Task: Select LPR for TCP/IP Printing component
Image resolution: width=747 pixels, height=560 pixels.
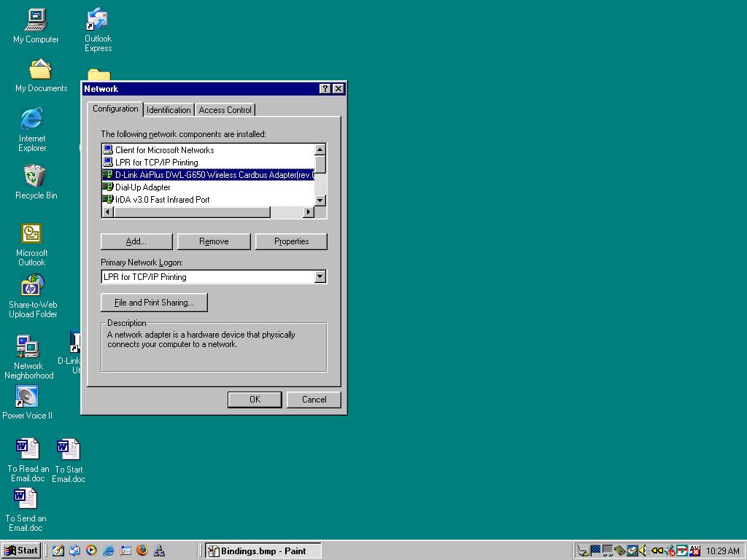Action: pos(208,163)
